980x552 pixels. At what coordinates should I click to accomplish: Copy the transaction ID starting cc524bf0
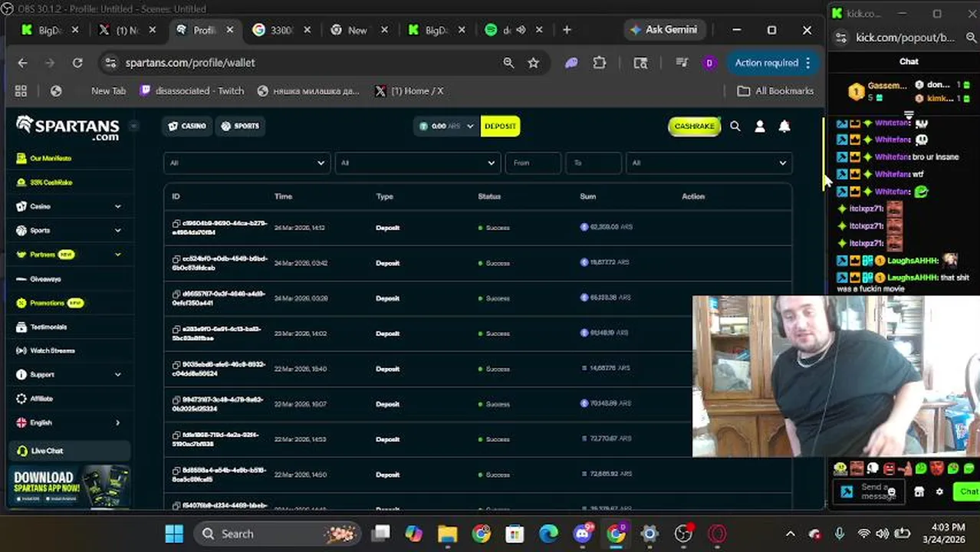click(x=176, y=260)
